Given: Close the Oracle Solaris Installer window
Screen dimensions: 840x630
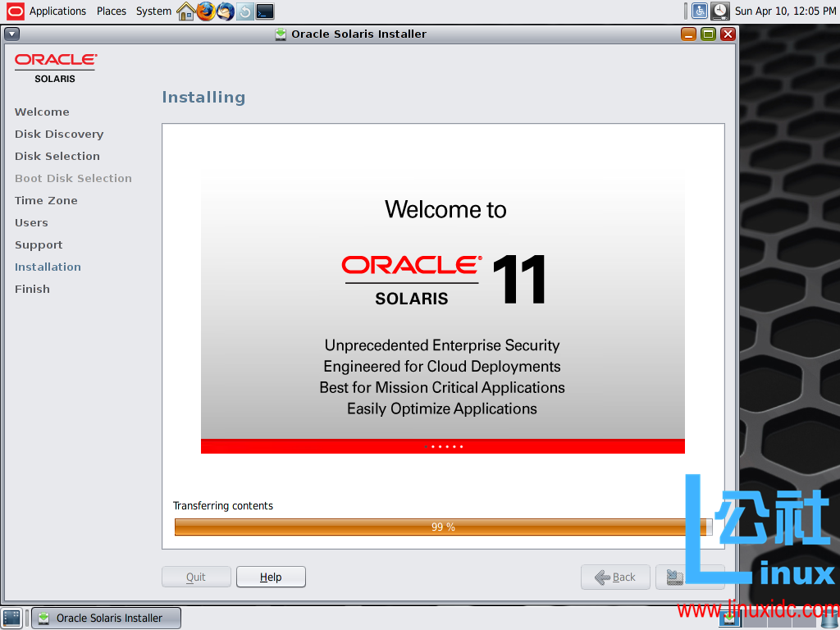Looking at the screenshot, I should pyautogui.click(x=728, y=34).
